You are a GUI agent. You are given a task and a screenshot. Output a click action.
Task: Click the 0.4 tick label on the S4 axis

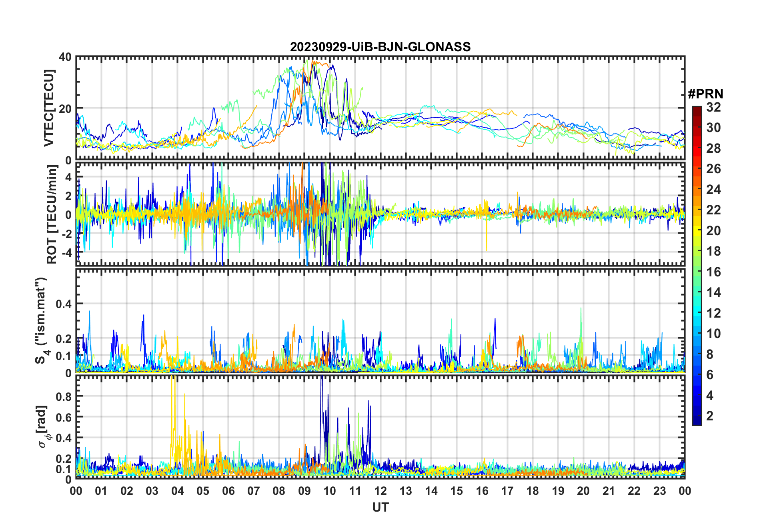pyautogui.click(x=64, y=304)
